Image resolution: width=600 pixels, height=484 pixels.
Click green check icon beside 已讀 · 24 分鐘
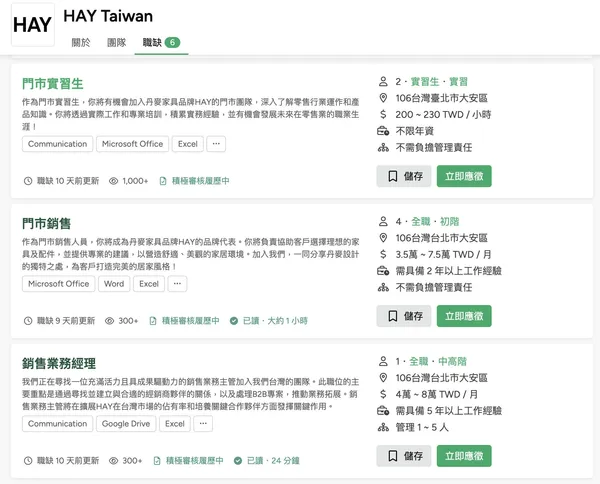tap(238, 461)
